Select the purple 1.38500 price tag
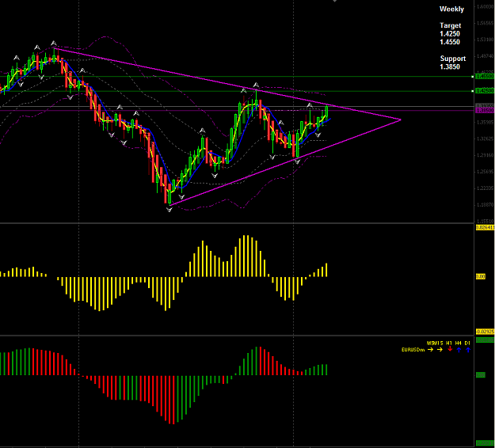This screenshot has width=495, height=448. [x=485, y=111]
